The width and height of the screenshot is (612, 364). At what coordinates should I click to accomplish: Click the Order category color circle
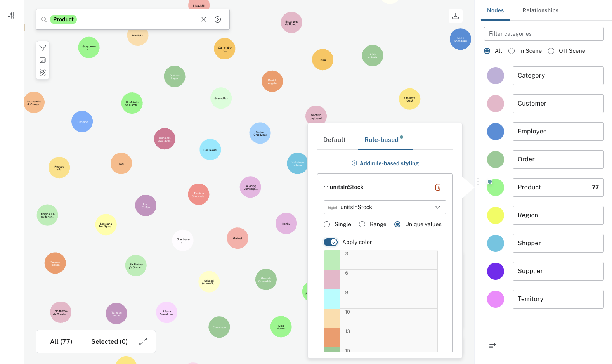coord(496,159)
